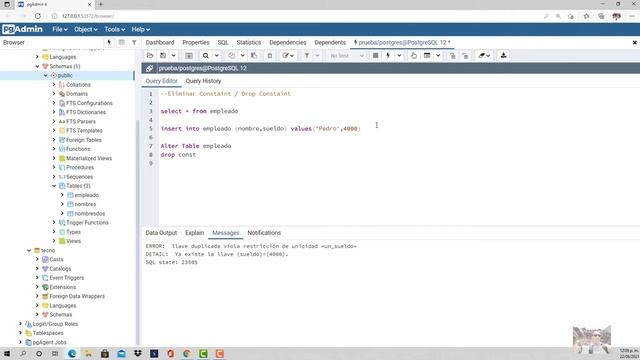The height and width of the screenshot is (360, 640).
Task: Select Trigger Functions in tree
Action: point(87,222)
